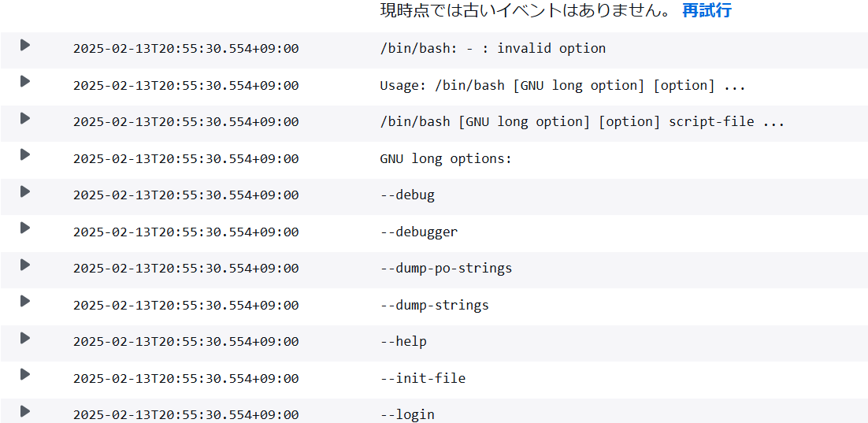Select the 'GNU long options:' message
This screenshot has width=868, height=423.
[x=446, y=159]
